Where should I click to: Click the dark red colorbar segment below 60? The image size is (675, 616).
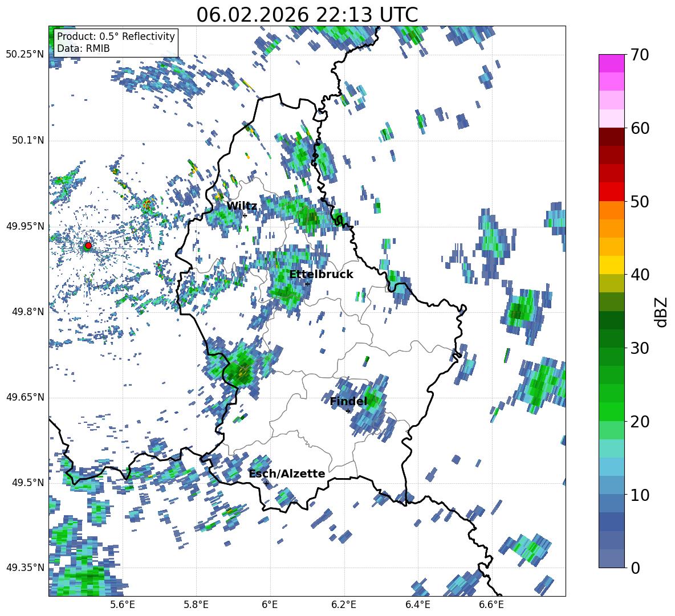[x=611, y=137]
